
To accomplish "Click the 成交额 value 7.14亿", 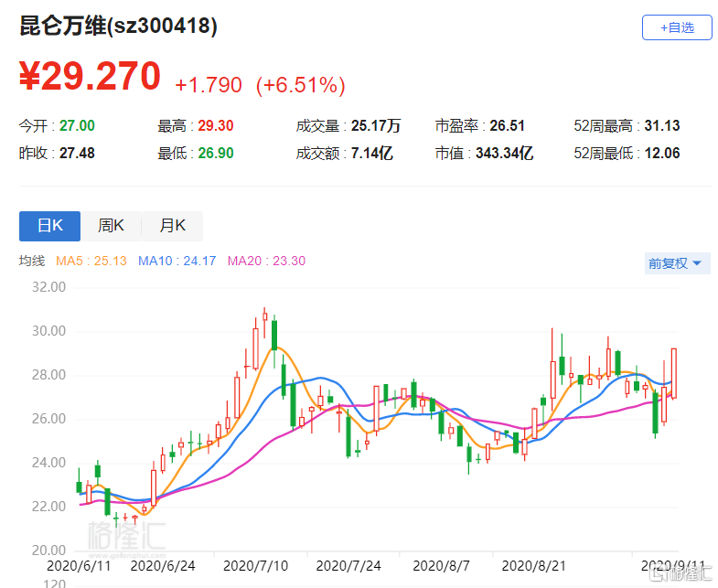I will pos(372,153).
